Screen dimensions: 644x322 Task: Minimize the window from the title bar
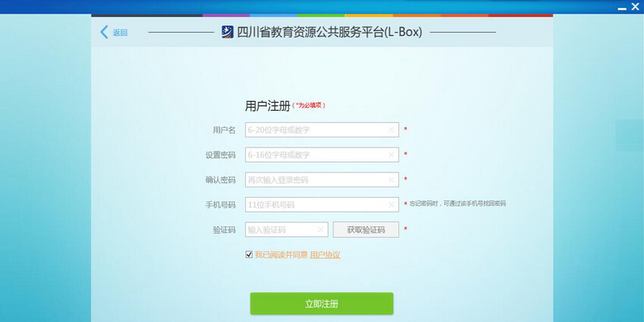[x=622, y=8]
